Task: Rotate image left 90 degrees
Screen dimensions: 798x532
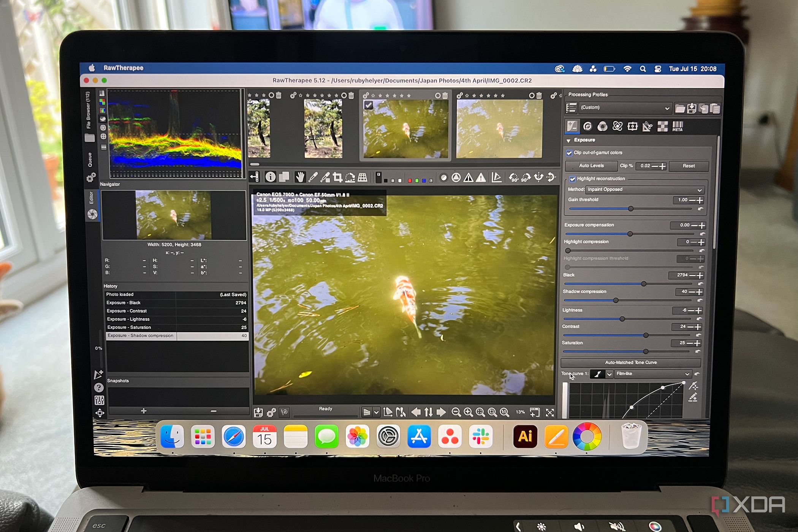Action: [x=513, y=177]
